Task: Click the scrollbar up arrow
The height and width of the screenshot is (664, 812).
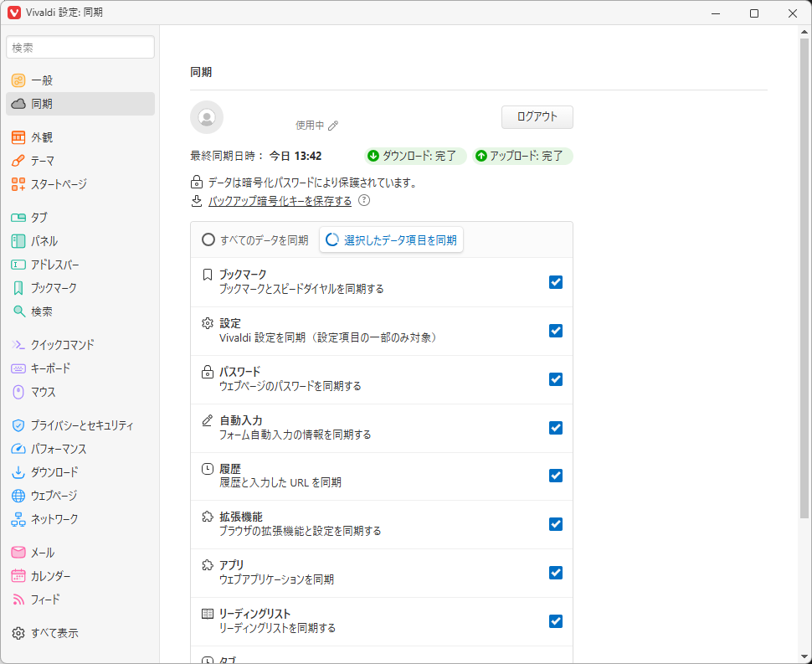Action: click(804, 32)
